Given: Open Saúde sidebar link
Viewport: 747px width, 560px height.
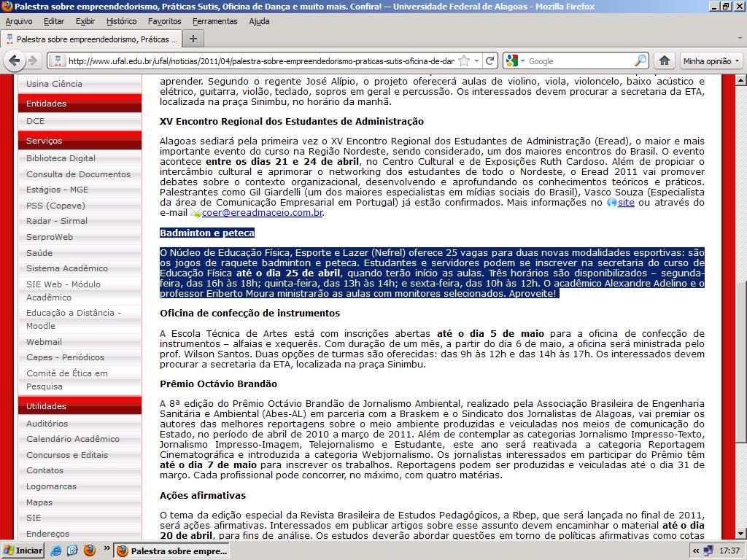Looking at the screenshot, I should tap(39, 253).
